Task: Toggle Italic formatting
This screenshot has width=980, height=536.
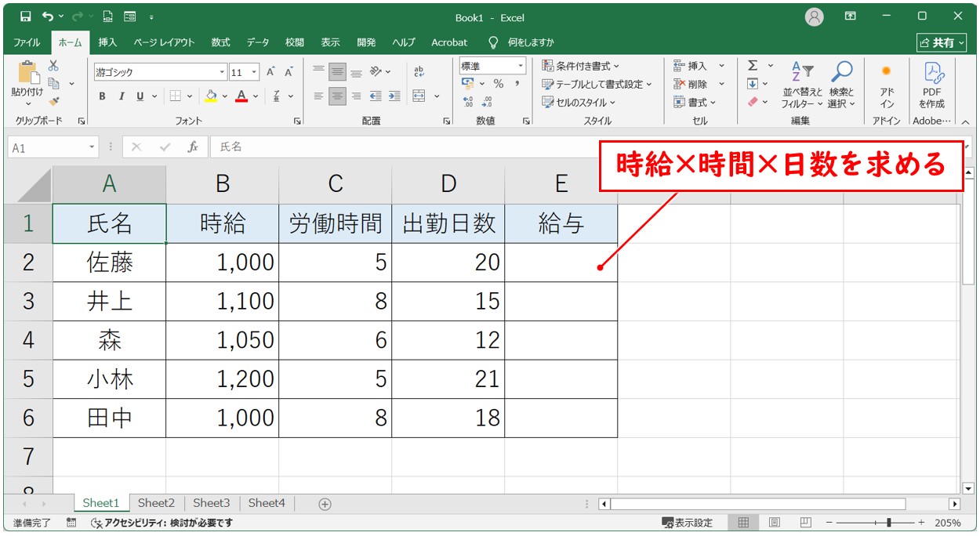Action: (122, 96)
